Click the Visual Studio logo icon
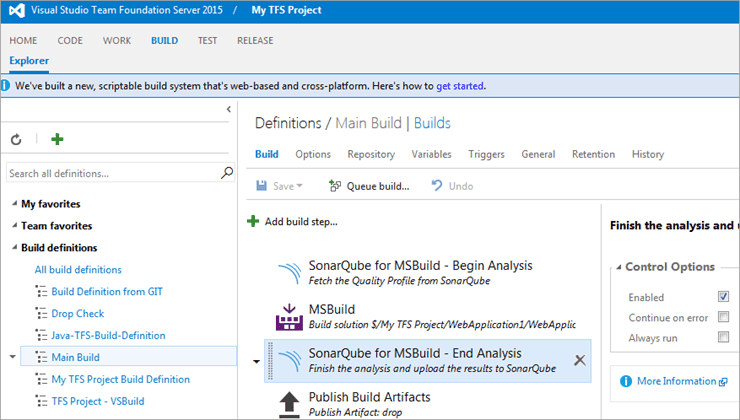This screenshot has height=420, width=740. coord(17,10)
